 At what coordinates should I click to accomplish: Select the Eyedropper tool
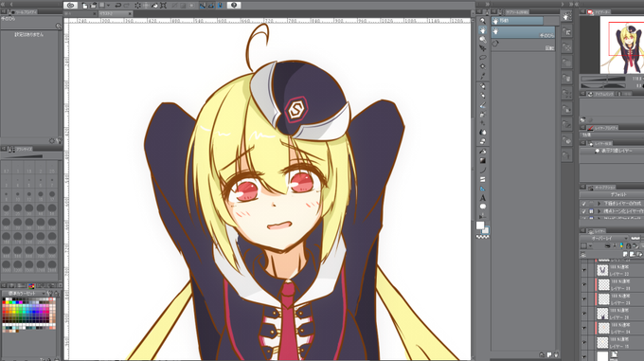483,76
